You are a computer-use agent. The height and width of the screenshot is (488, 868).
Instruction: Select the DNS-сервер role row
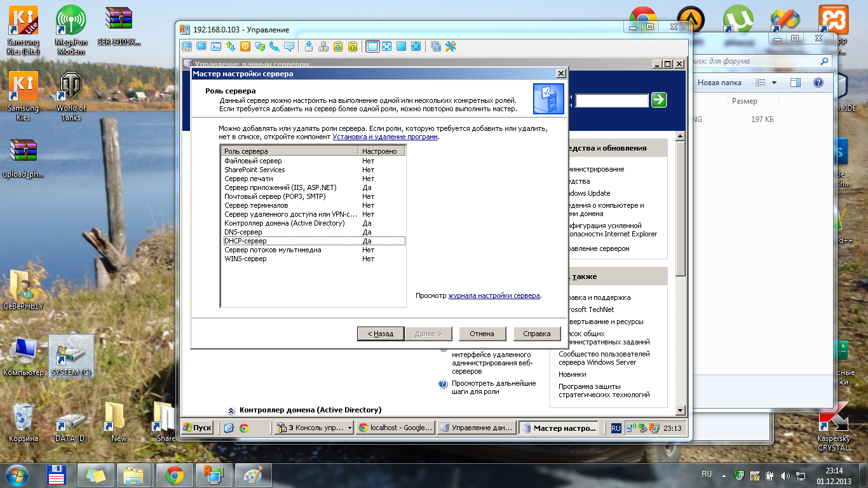(313, 232)
